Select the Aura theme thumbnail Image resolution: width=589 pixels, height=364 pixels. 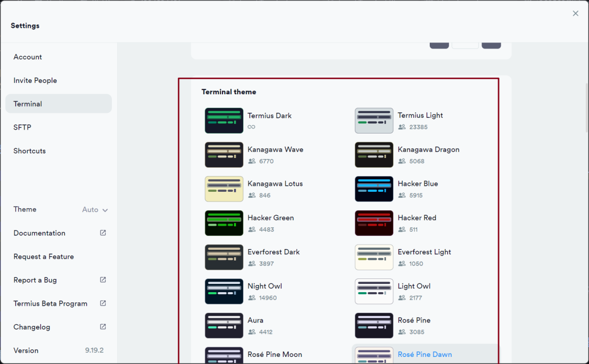pyautogui.click(x=224, y=326)
